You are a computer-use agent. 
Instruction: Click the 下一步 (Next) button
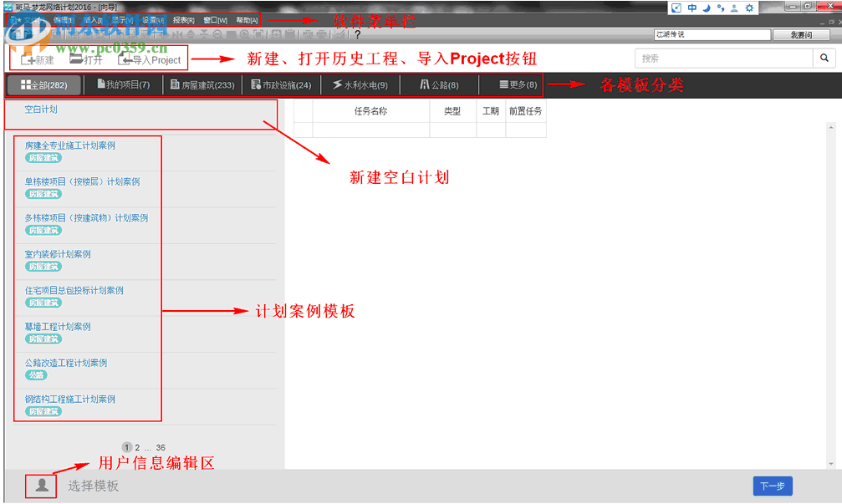772,485
